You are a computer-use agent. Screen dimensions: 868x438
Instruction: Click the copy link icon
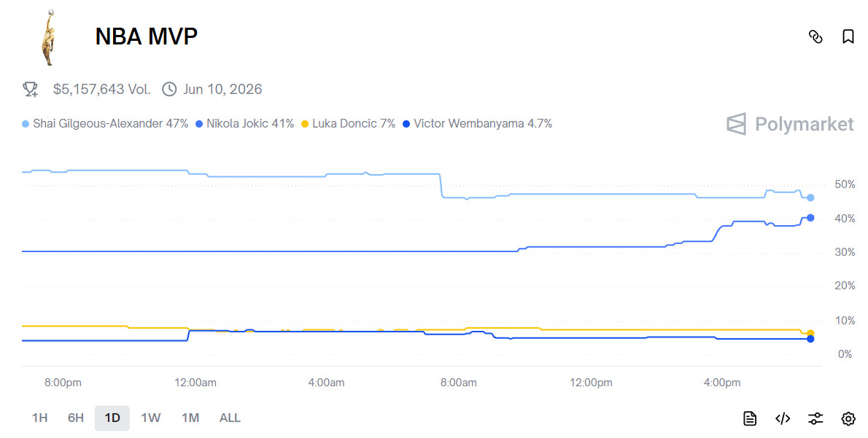point(815,36)
